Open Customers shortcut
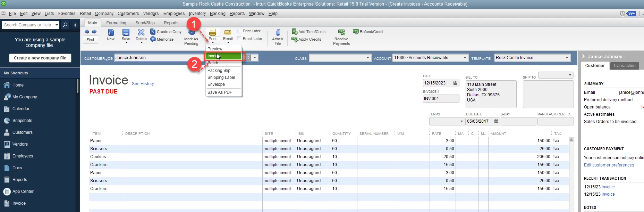 [18, 132]
